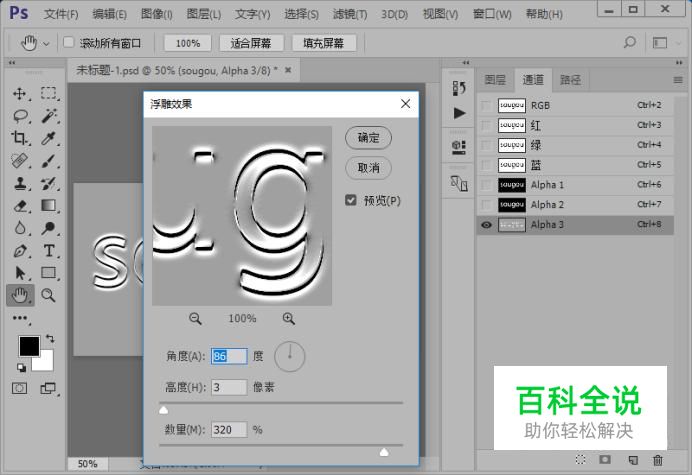Viewport: 692px width, 475px height.
Task: Open the 3D menu
Action: pyautogui.click(x=394, y=15)
